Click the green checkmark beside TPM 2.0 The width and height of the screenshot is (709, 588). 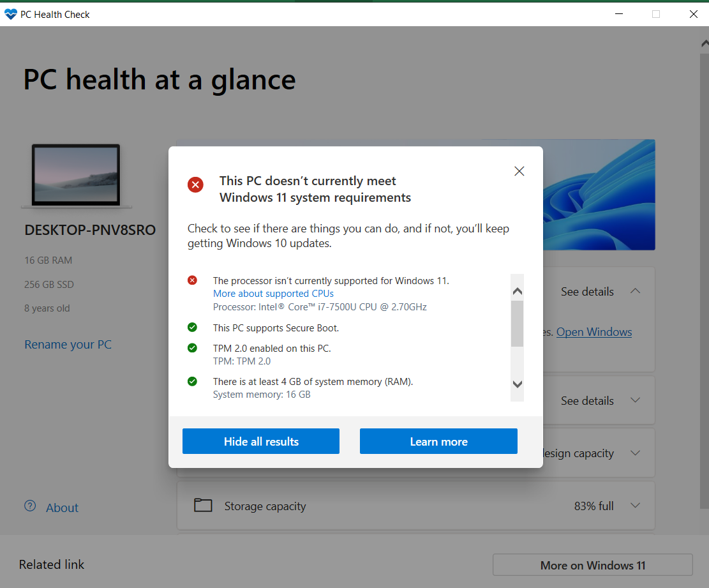tap(193, 348)
